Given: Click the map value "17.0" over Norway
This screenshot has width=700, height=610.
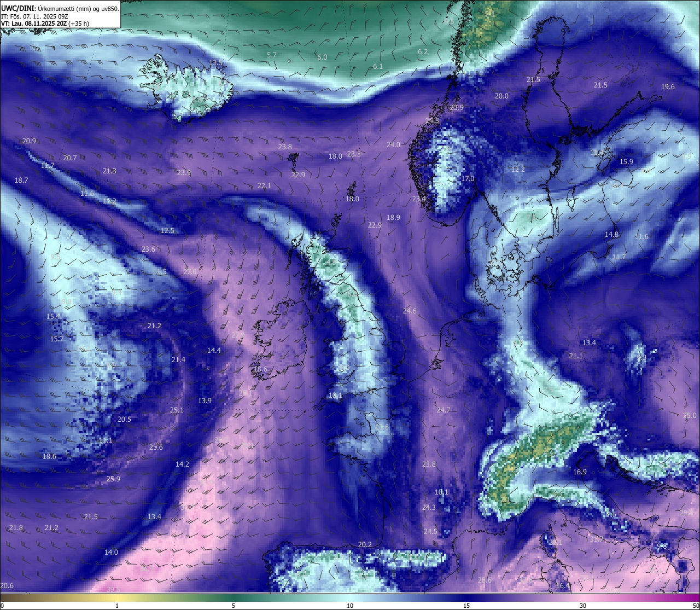Looking at the screenshot, I should click(x=468, y=178).
